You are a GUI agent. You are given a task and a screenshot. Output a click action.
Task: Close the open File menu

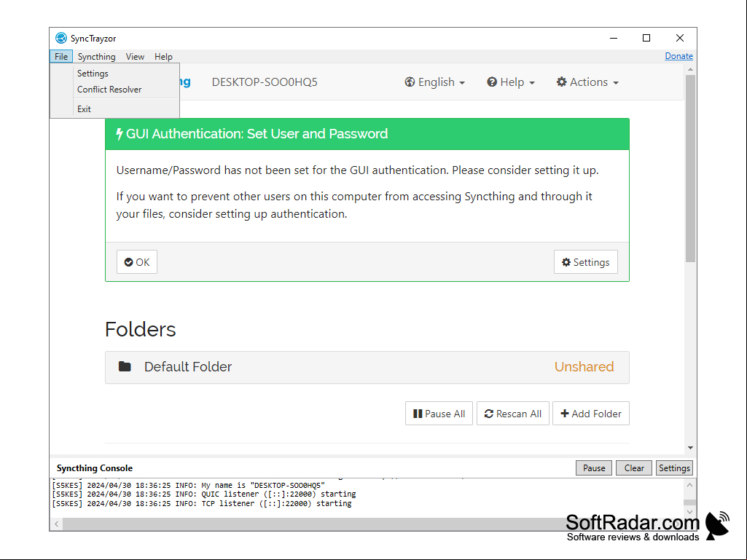tap(61, 56)
